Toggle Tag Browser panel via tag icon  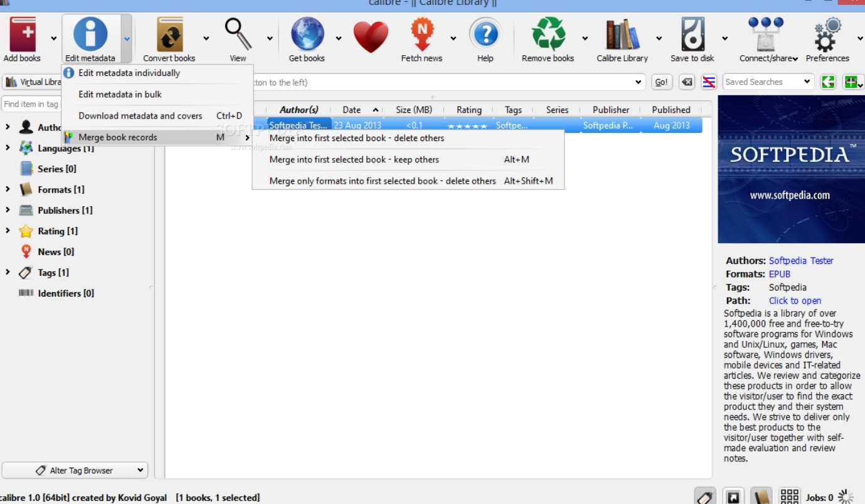click(706, 497)
